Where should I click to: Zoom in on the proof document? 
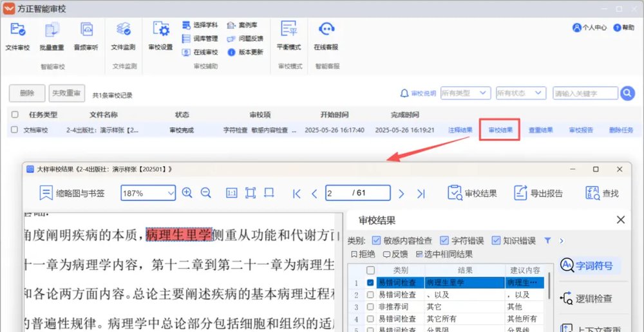187,193
